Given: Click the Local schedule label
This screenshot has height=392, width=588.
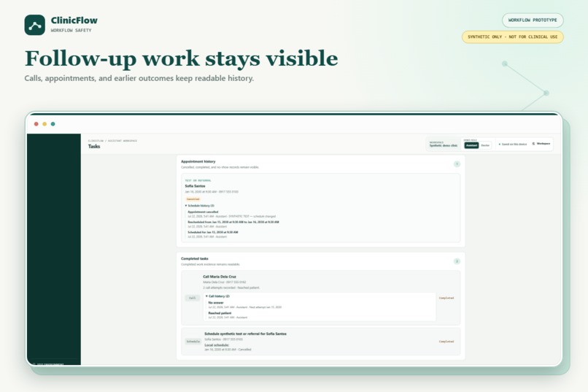Looking at the screenshot, I should point(217,345).
